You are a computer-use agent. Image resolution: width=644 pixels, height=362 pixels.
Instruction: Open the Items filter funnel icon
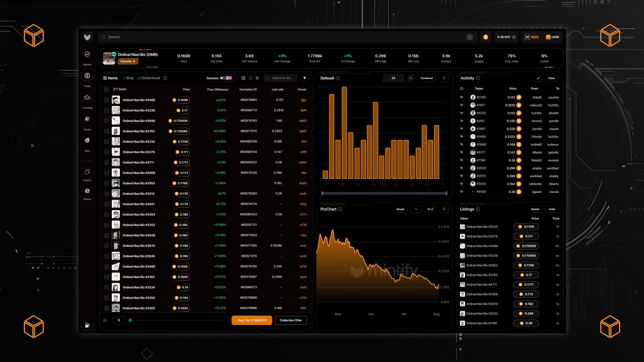point(305,78)
